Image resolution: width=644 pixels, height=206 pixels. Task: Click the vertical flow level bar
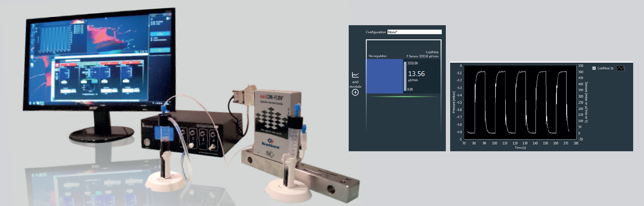[x=405, y=76]
